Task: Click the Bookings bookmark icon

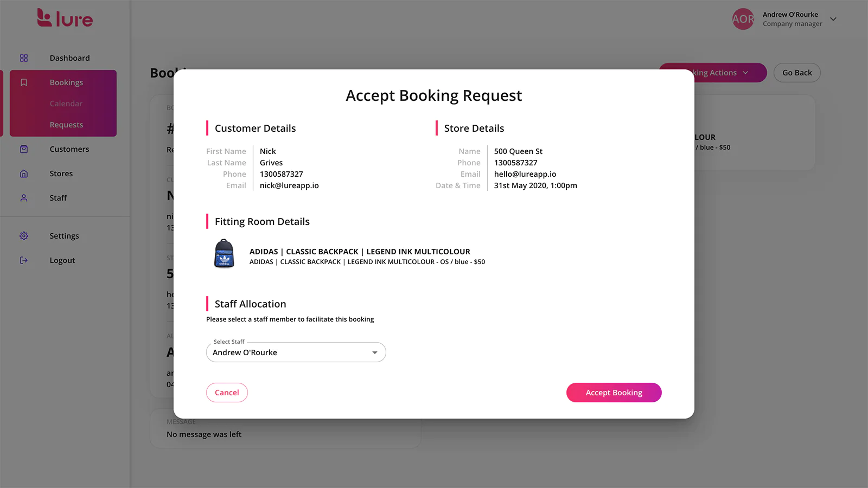Action: (x=24, y=82)
